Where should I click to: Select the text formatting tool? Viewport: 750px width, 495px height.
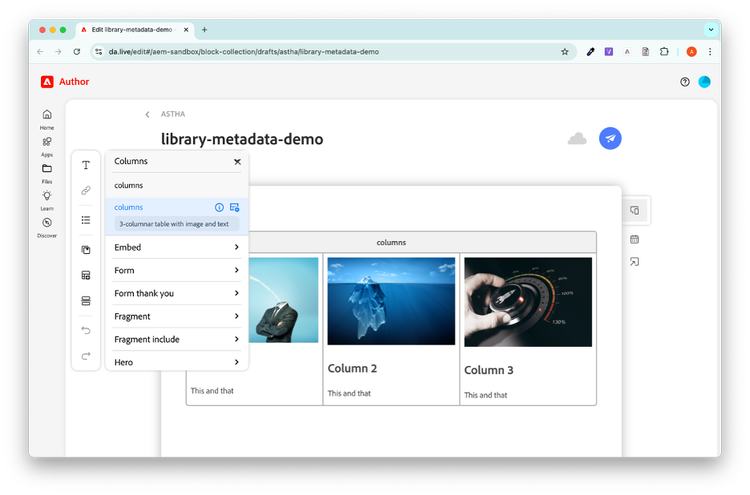86,165
